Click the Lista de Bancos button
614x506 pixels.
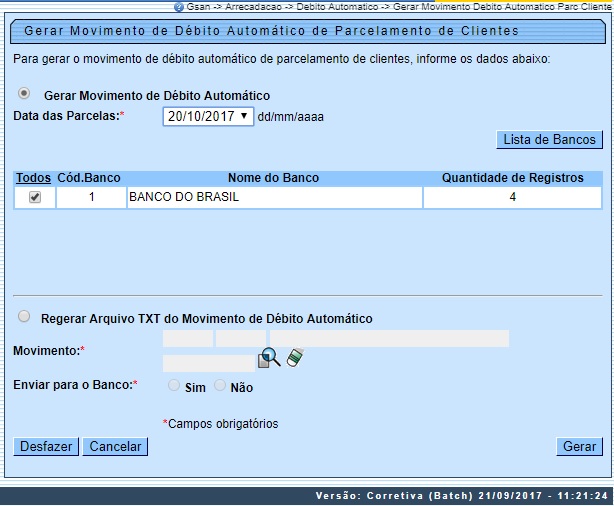(549, 139)
